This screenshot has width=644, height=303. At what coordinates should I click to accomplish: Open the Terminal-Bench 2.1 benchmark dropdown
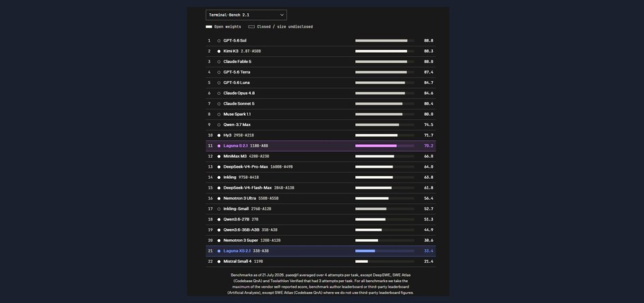click(x=246, y=15)
